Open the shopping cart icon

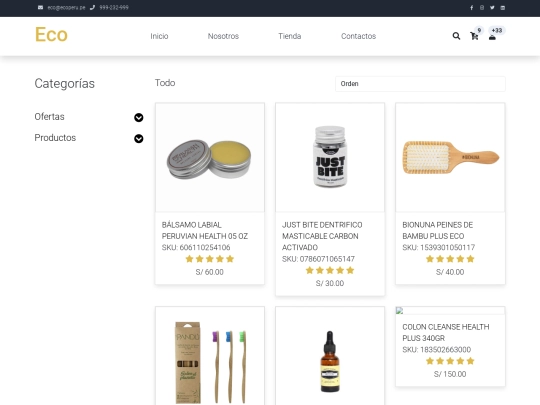pos(474,36)
